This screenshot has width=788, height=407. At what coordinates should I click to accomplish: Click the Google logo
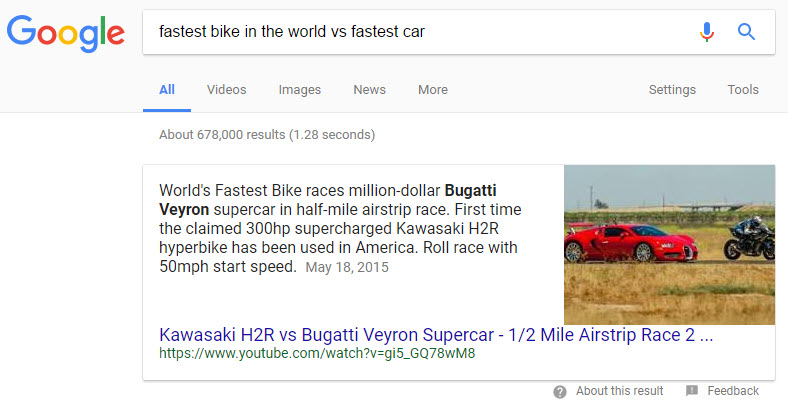coord(65,33)
